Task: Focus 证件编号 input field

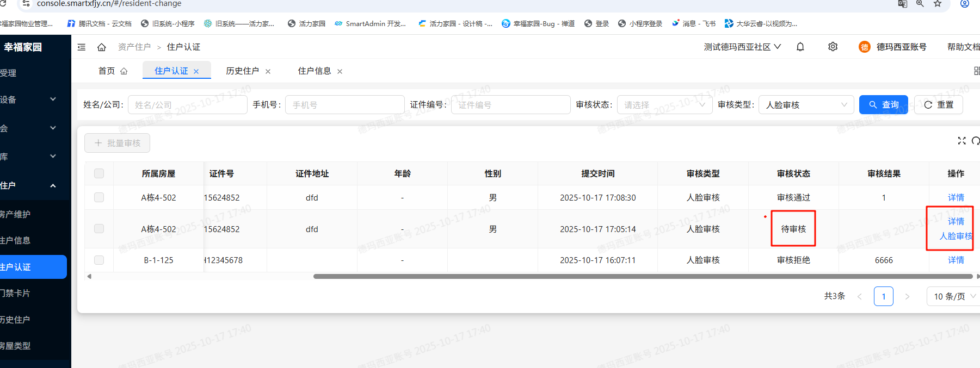Action: click(511, 104)
